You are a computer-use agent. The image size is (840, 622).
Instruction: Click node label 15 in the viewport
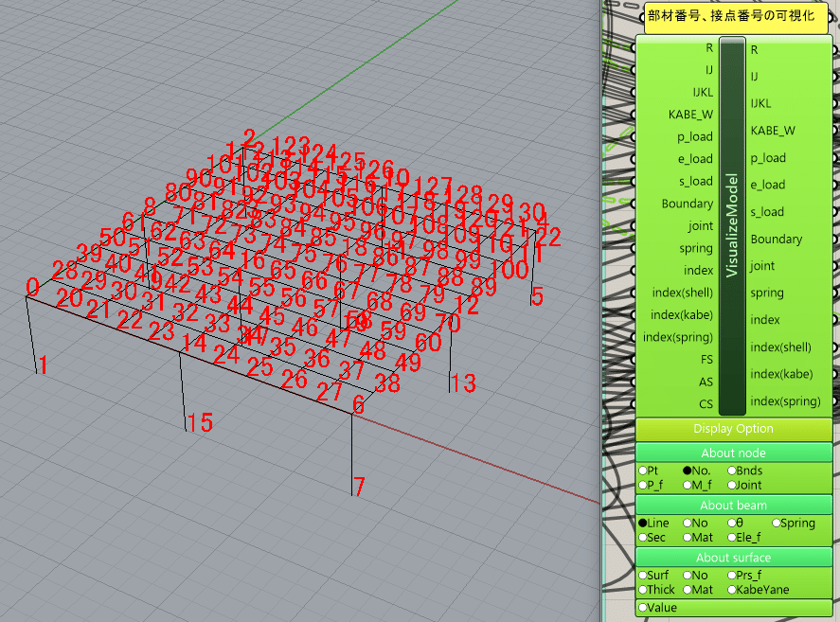200,422
